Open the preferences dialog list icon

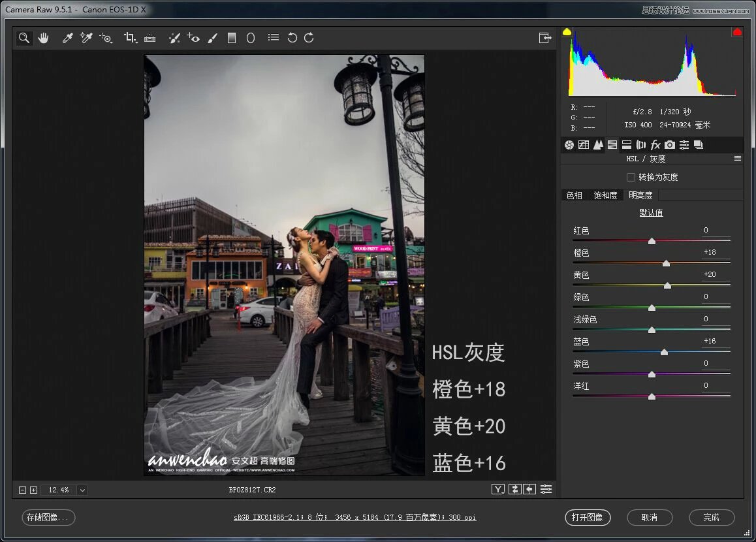pos(274,37)
